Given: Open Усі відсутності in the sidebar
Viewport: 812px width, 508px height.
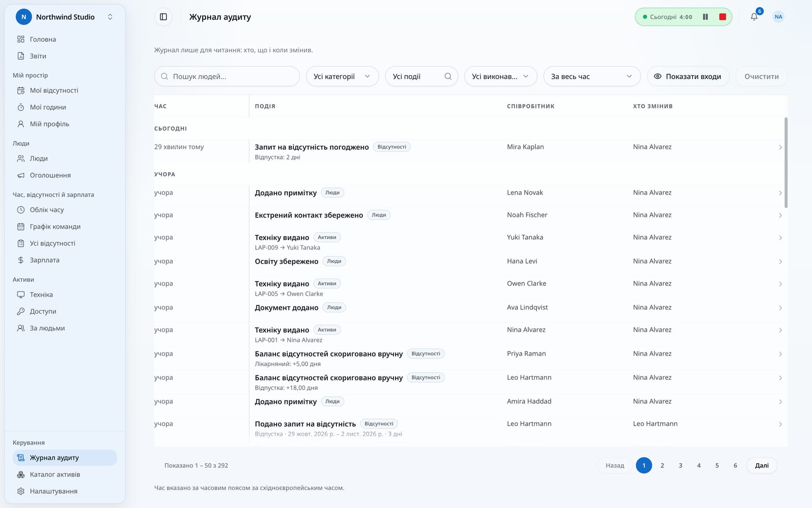Looking at the screenshot, I should pos(65,243).
